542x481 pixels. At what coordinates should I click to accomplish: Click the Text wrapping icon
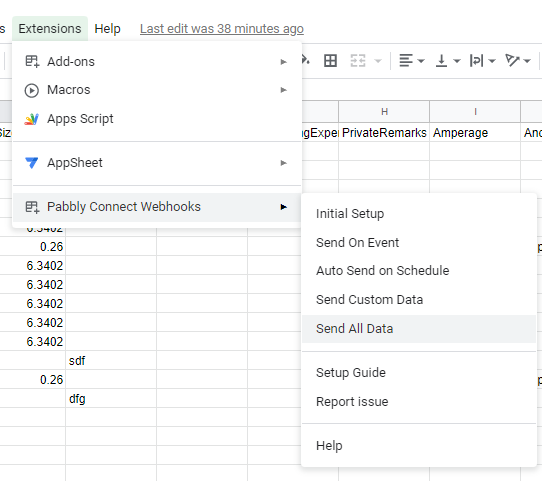tap(477, 61)
